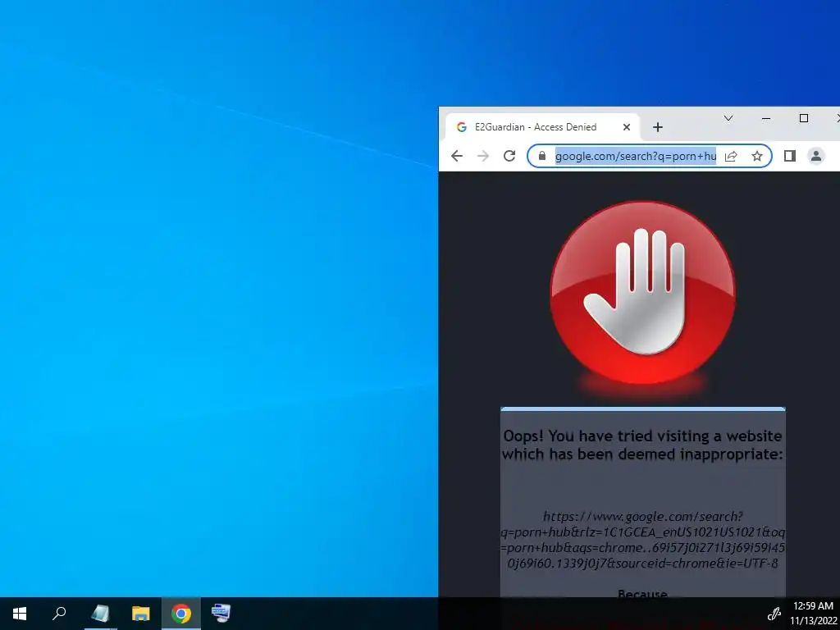The width and height of the screenshot is (840, 630).
Task: Select the E2Guardian - Access Denied tab
Action: tap(542, 127)
